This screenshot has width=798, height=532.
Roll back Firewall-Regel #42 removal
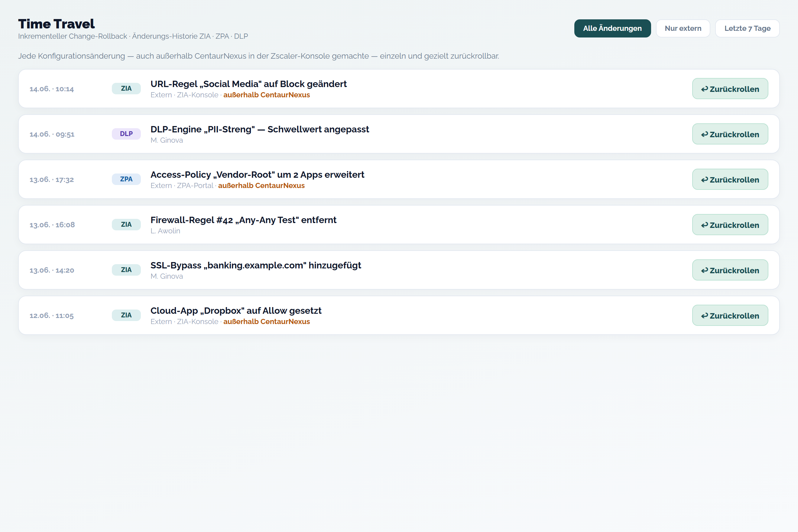[x=730, y=225]
